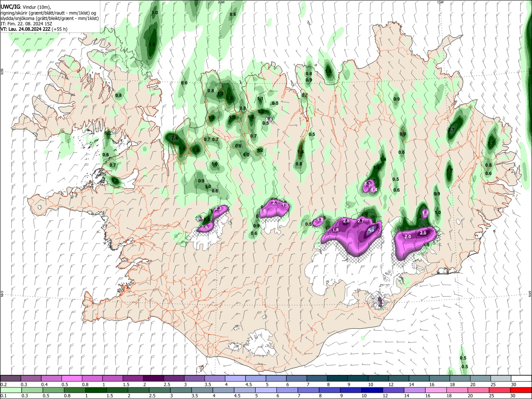Click the "2.1" value on the Hofsjökull purple patch
Viewport: 532px width, 399px height.
point(275,202)
